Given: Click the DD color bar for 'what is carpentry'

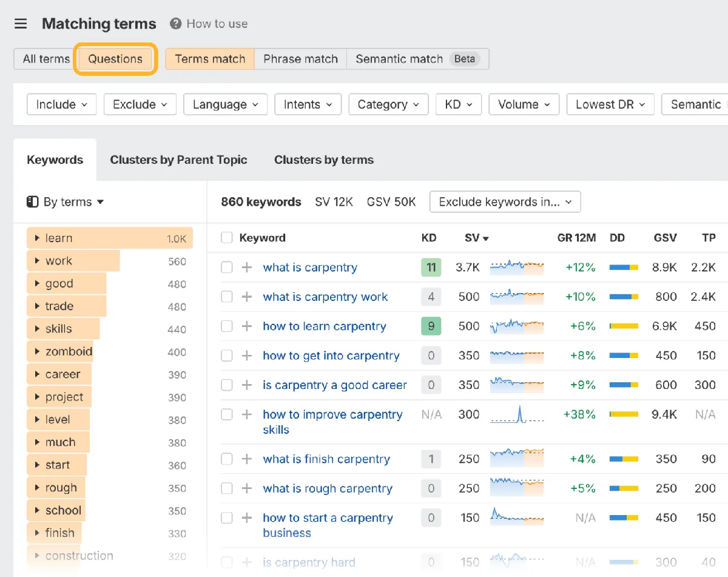Looking at the screenshot, I should pyautogui.click(x=624, y=268).
